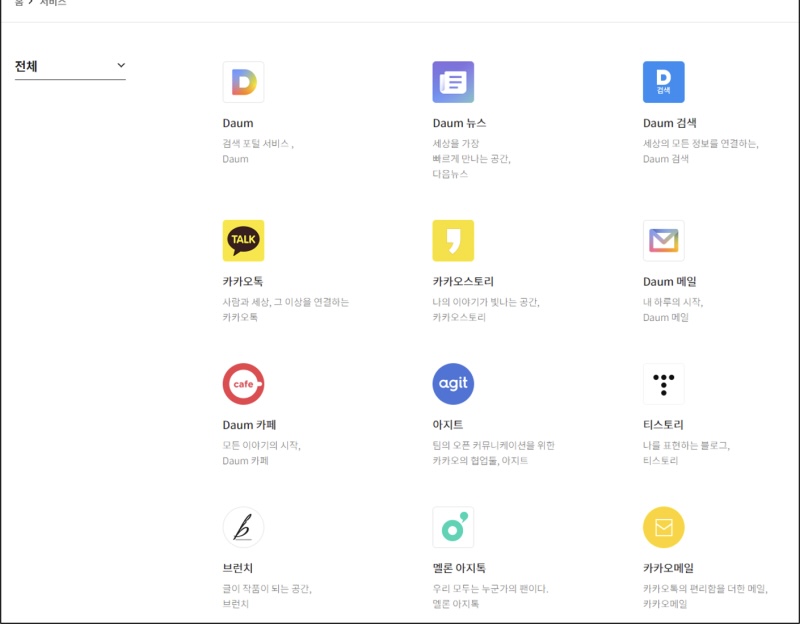This screenshot has width=800, height=624.
Task: Open the 카카오메일 title link
Action: tap(668, 568)
